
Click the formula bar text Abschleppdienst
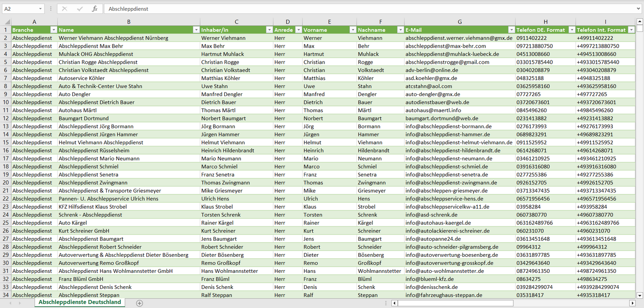pyautogui.click(x=128, y=9)
